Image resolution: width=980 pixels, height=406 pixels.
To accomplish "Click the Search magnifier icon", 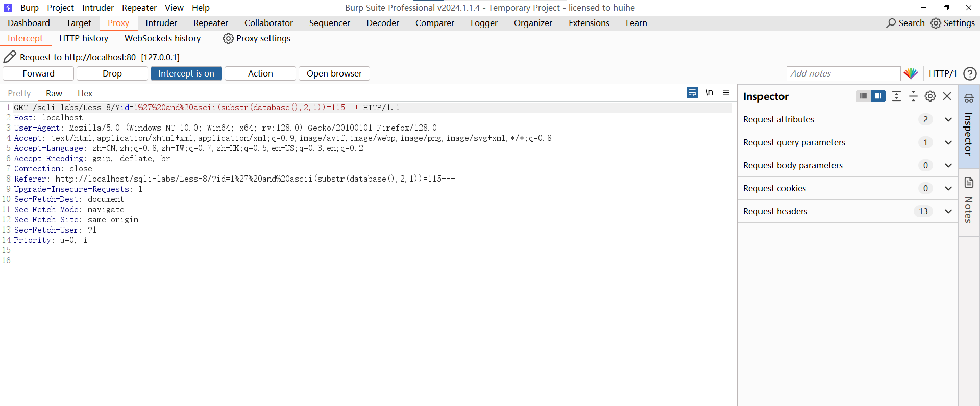I will click(x=891, y=23).
